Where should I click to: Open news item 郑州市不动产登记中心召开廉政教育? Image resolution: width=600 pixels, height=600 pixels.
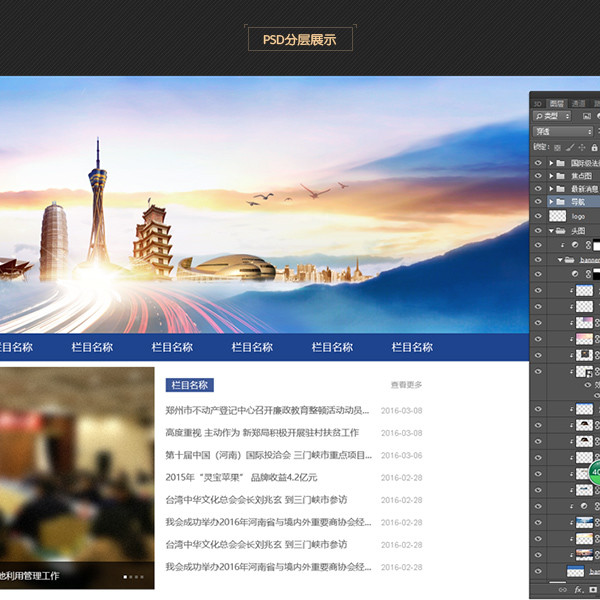267,411
